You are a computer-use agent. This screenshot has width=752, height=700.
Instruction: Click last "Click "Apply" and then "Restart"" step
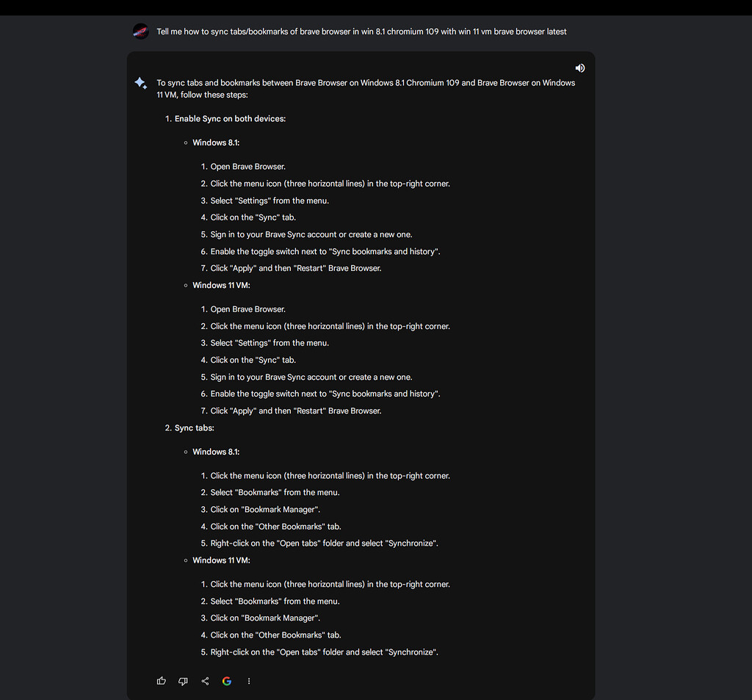296,411
